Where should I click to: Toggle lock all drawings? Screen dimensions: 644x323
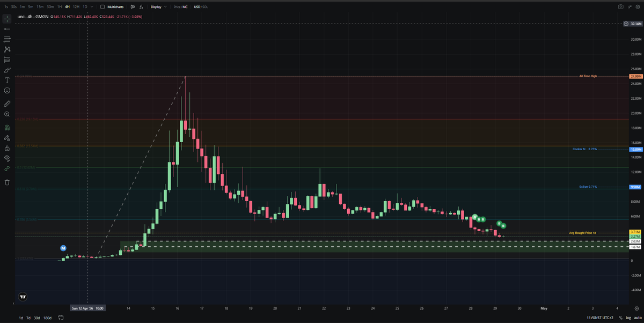pyautogui.click(x=7, y=148)
